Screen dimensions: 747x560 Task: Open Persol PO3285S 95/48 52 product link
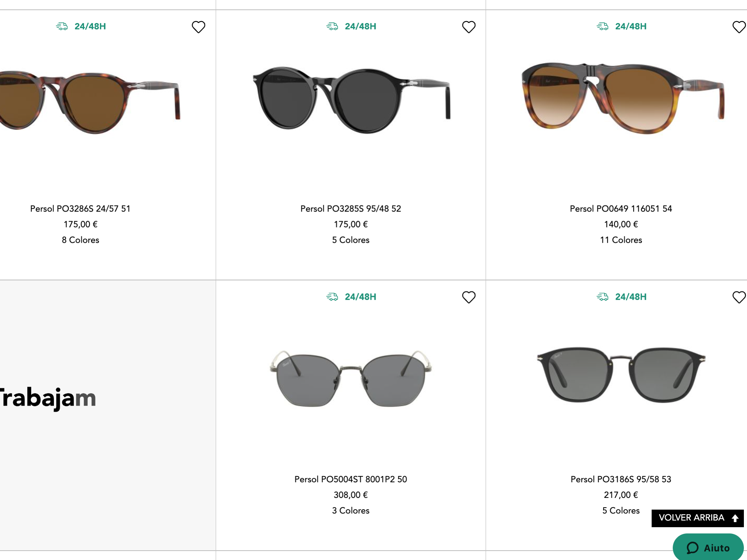click(x=351, y=209)
